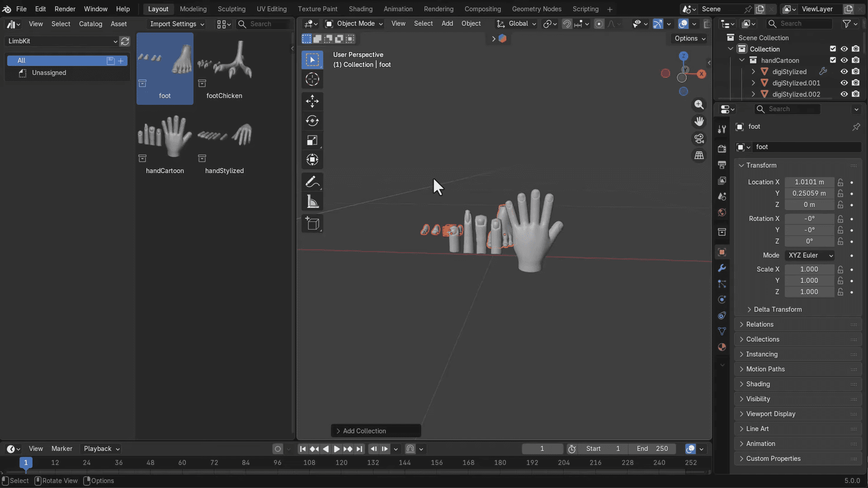Choose the Annotate tool
This screenshot has height=488, width=868.
[312, 182]
